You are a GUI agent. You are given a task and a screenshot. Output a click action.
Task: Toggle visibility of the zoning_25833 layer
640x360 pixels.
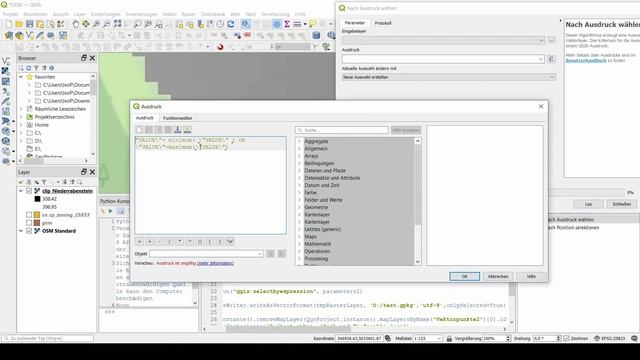29,215
